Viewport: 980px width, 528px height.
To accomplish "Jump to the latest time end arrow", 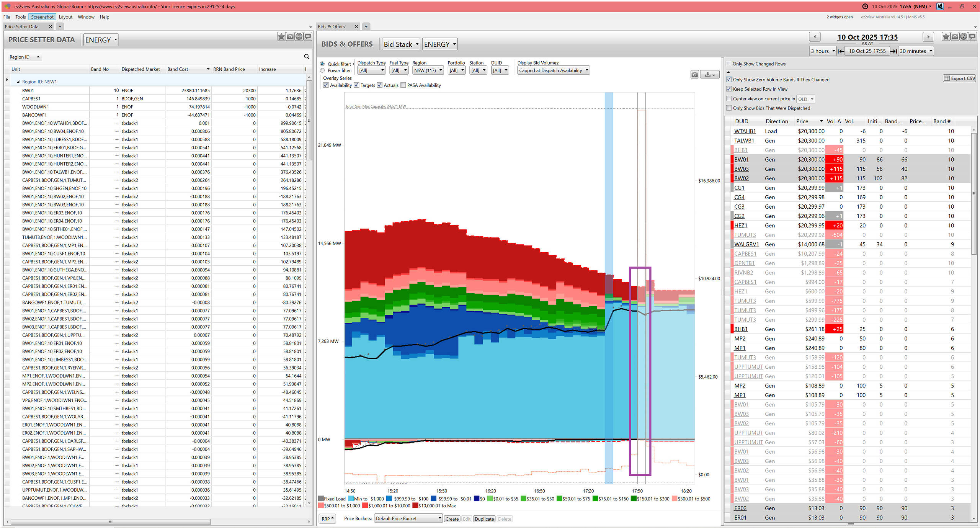I will point(893,51).
